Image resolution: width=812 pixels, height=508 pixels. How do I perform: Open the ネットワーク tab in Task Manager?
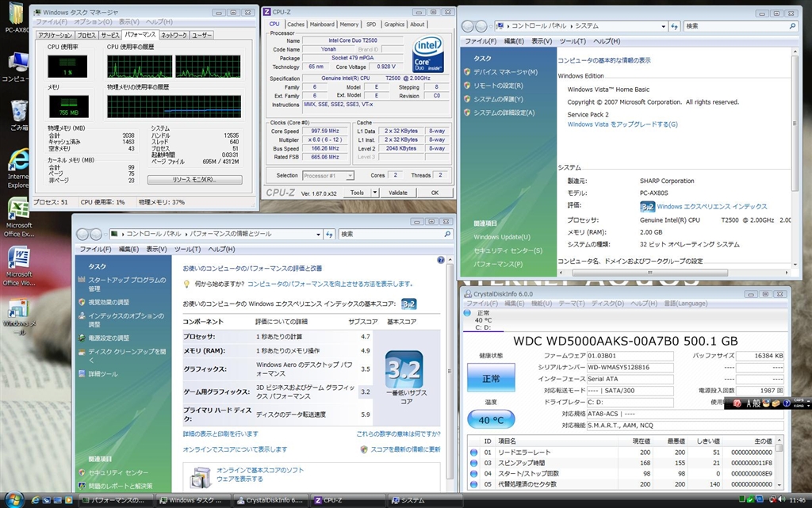[x=174, y=36]
